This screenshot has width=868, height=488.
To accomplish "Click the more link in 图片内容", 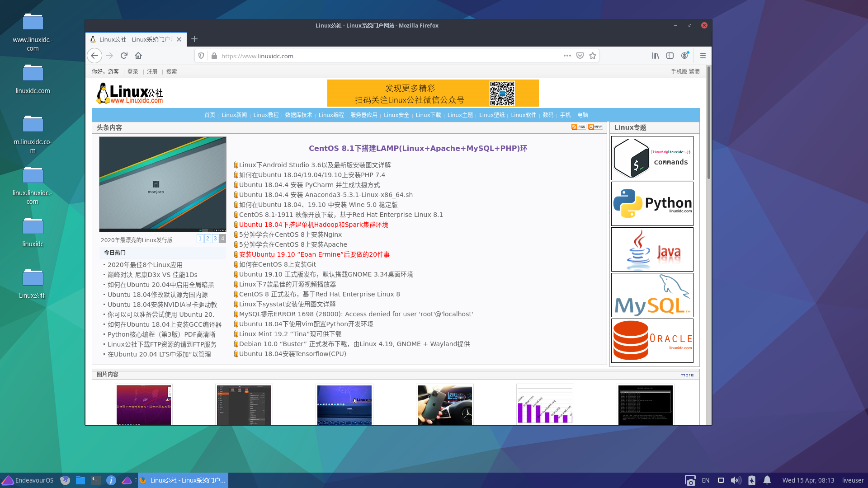I will 687,375.
